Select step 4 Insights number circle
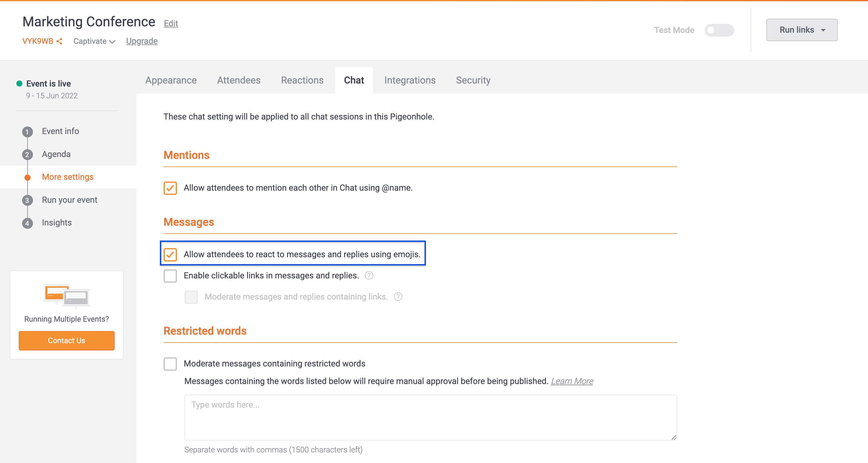The height and width of the screenshot is (463, 868). [x=28, y=223]
